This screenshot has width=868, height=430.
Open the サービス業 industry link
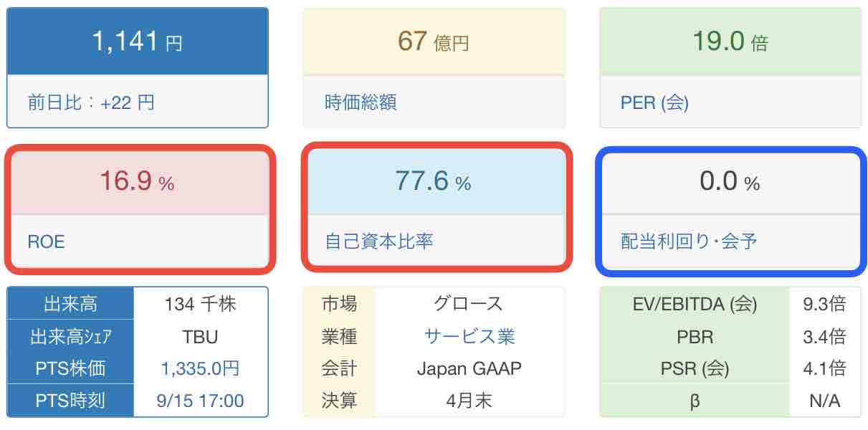pos(469,336)
